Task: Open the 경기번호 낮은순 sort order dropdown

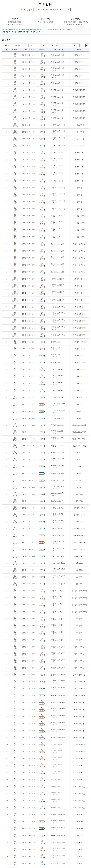Action: 62,45
